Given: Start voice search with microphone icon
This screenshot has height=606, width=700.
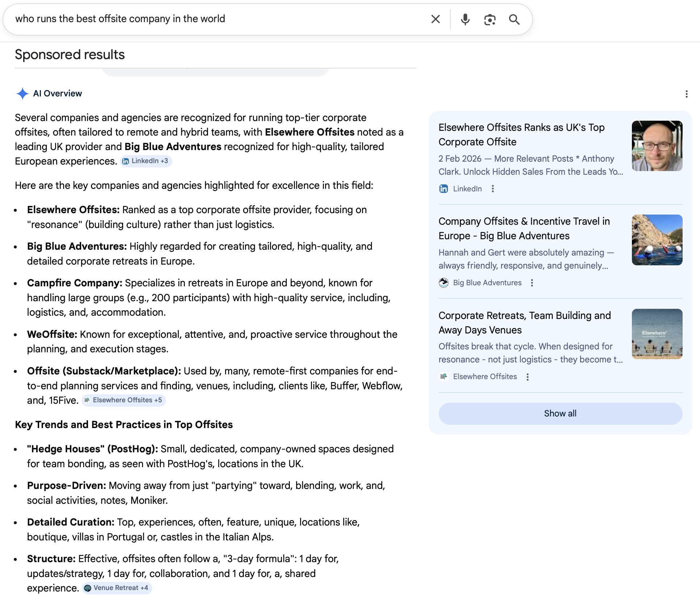Looking at the screenshot, I should tap(465, 19).
